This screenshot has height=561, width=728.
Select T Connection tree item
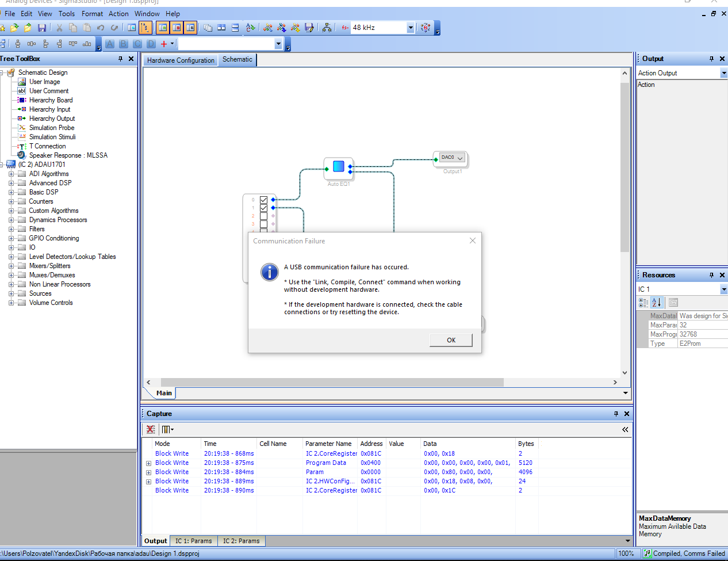click(x=47, y=146)
